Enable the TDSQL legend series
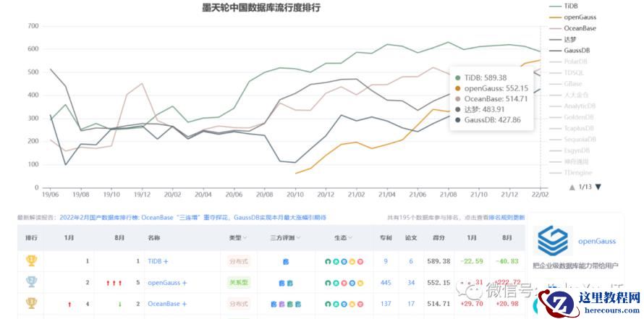Screen dimensions: 644x319 pos(567,72)
